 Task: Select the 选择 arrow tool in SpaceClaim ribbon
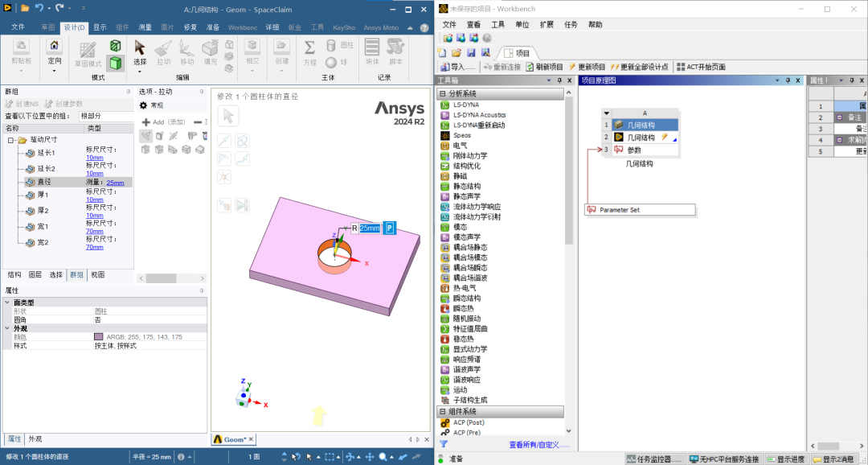[140, 52]
